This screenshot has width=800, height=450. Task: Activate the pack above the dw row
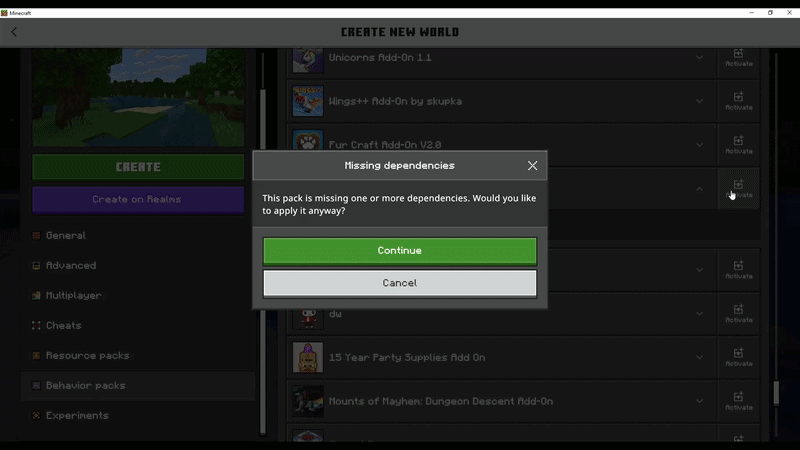[738, 270]
